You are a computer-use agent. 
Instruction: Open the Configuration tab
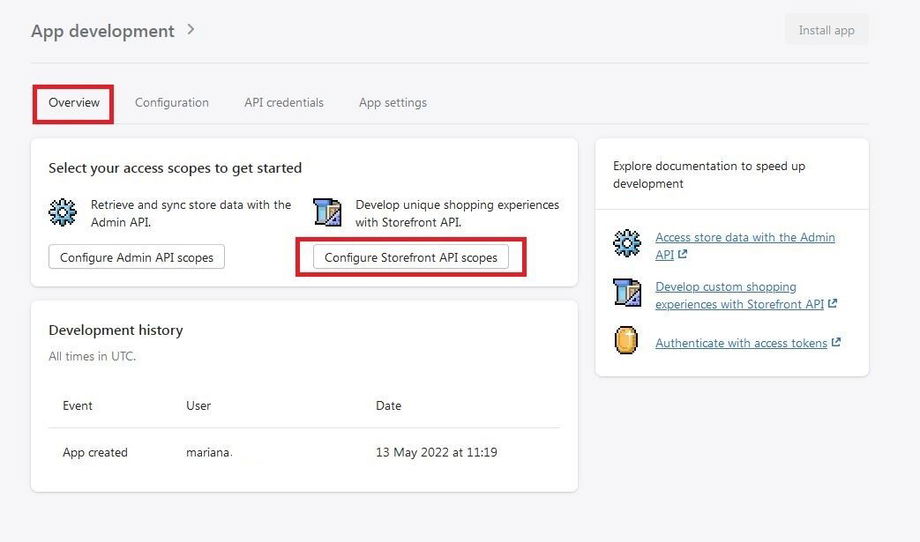tap(172, 103)
